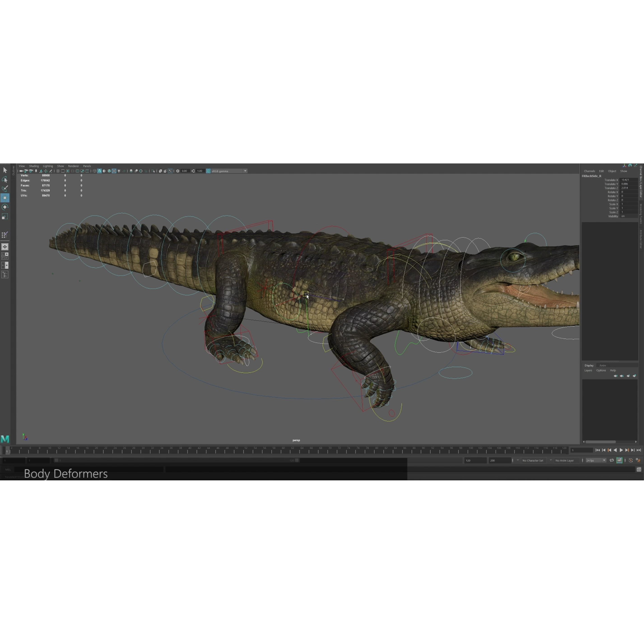Play animation forwards
The height and width of the screenshot is (644, 644).
[x=621, y=450]
